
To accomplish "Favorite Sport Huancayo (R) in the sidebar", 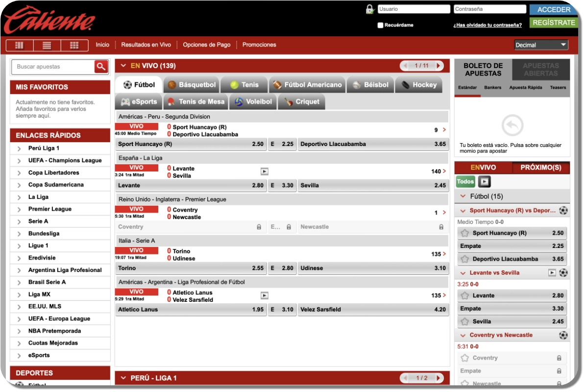I will 465,233.
